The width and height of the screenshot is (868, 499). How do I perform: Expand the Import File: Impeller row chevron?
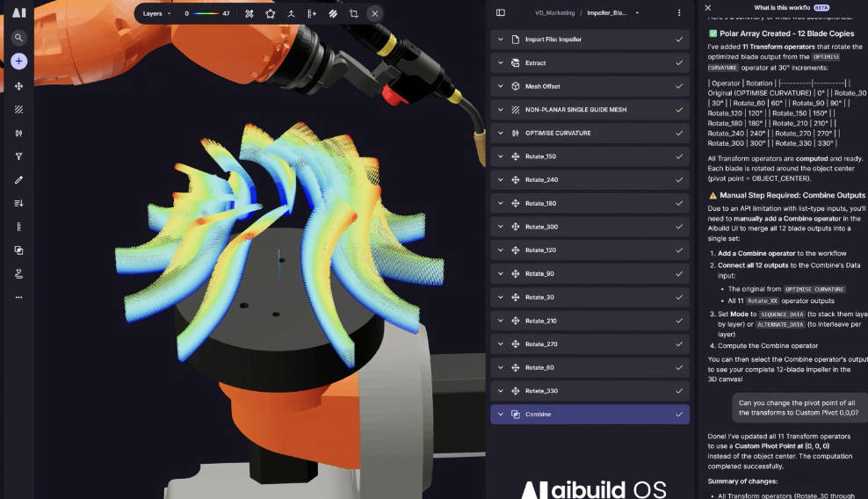pyautogui.click(x=501, y=40)
